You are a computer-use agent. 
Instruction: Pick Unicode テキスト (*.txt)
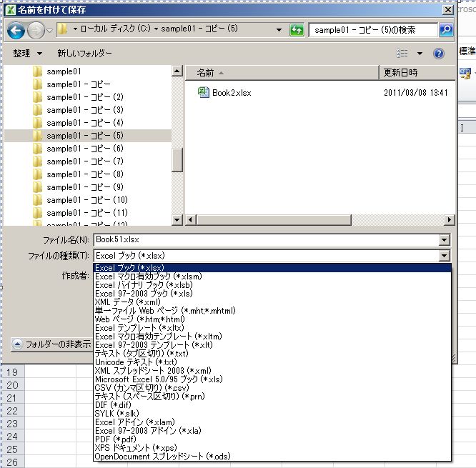pyautogui.click(x=272, y=362)
